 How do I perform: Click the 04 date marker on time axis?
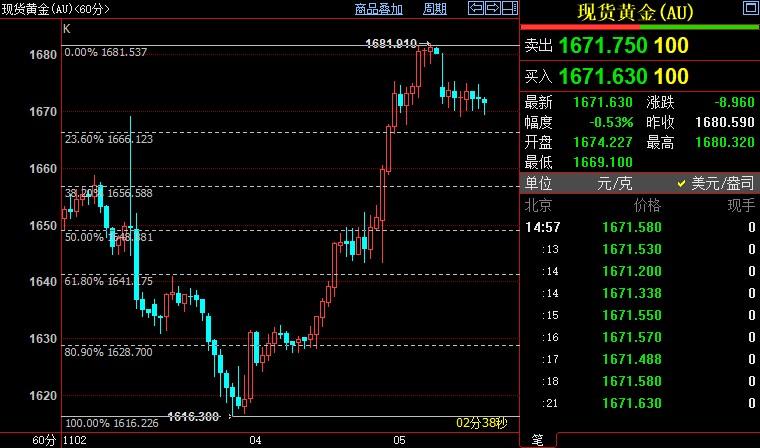pyautogui.click(x=256, y=440)
